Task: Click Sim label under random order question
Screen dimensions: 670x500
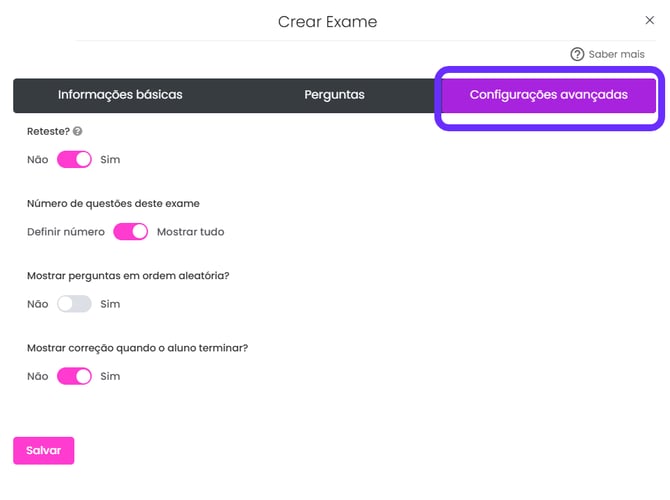Action: coord(110,304)
